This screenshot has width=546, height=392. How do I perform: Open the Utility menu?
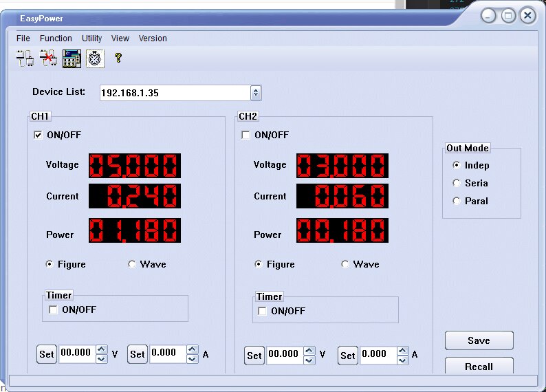click(92, 39)
